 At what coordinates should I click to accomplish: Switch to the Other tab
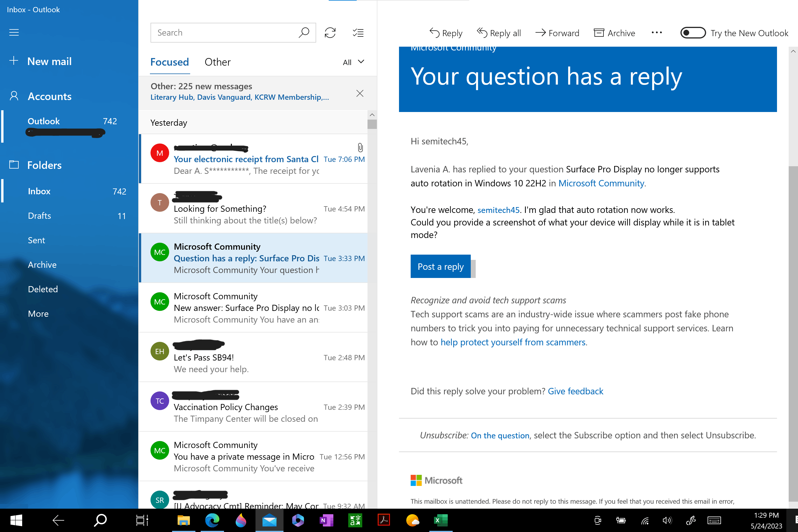218,62
